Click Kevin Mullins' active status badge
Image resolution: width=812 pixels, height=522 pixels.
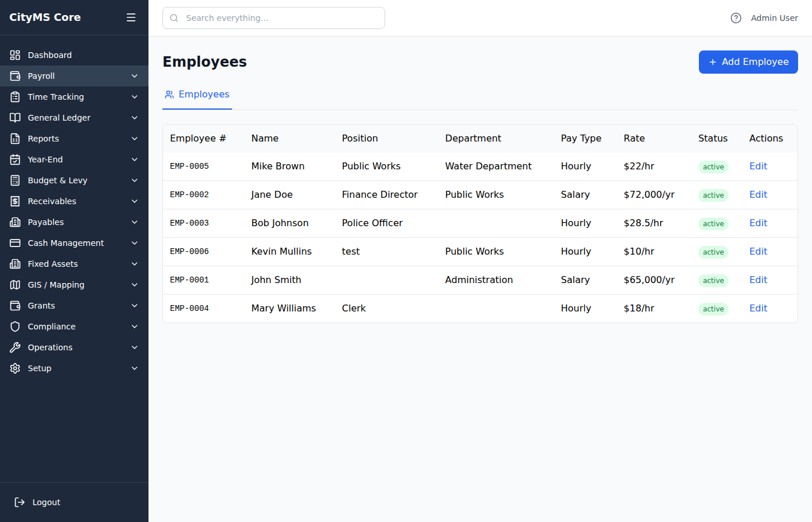(713, 252)
